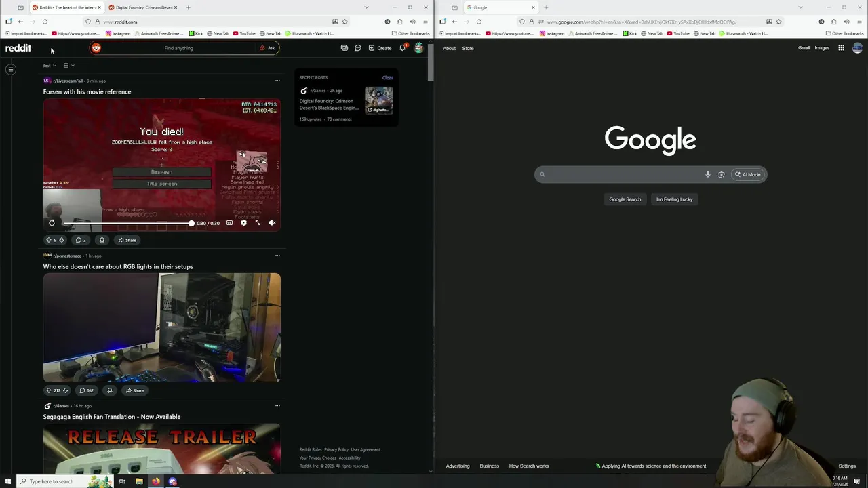Start Google voice search microphone

[707, 174]
